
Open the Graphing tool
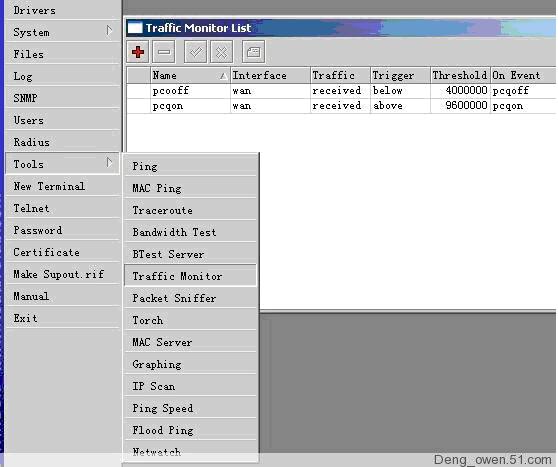pos(190,364)
